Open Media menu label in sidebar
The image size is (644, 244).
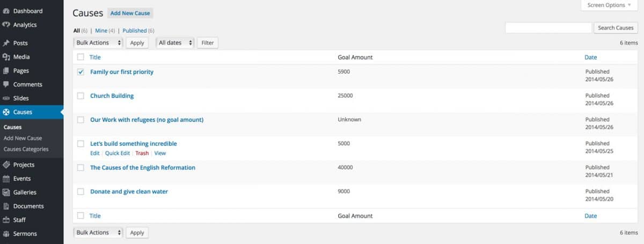click(x=21, y=57)
